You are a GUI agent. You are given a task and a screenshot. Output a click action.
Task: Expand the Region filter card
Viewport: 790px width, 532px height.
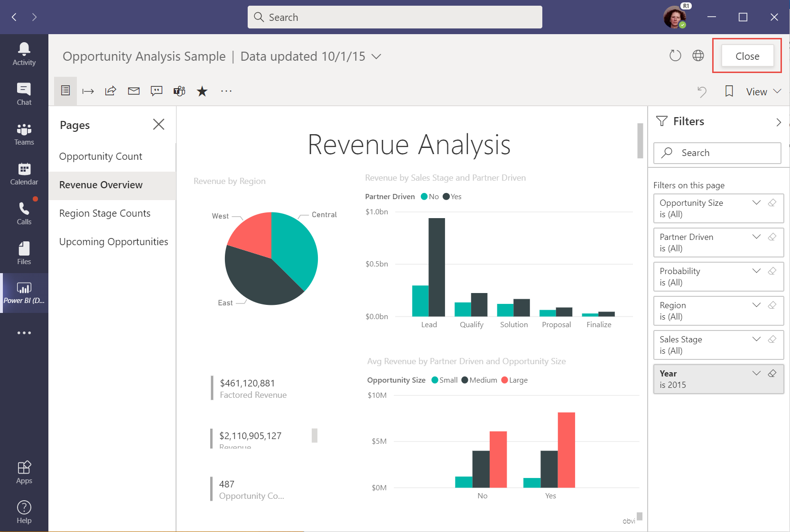756,305
